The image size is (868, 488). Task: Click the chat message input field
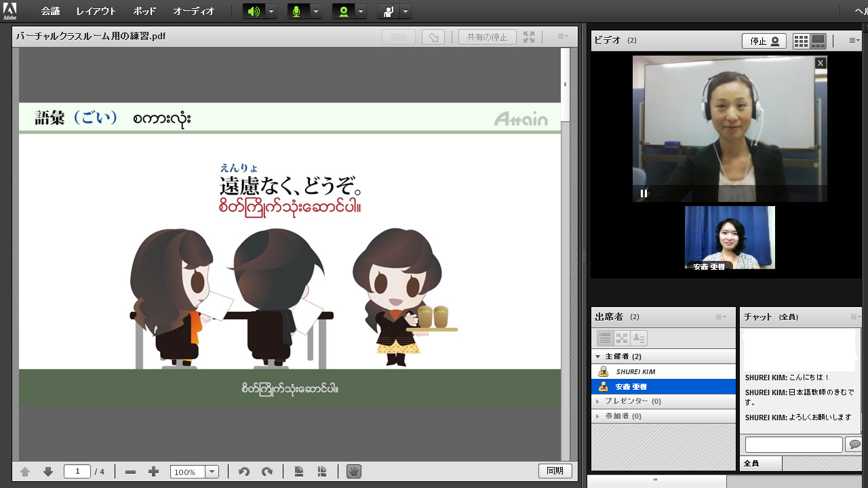pos(793,445)
